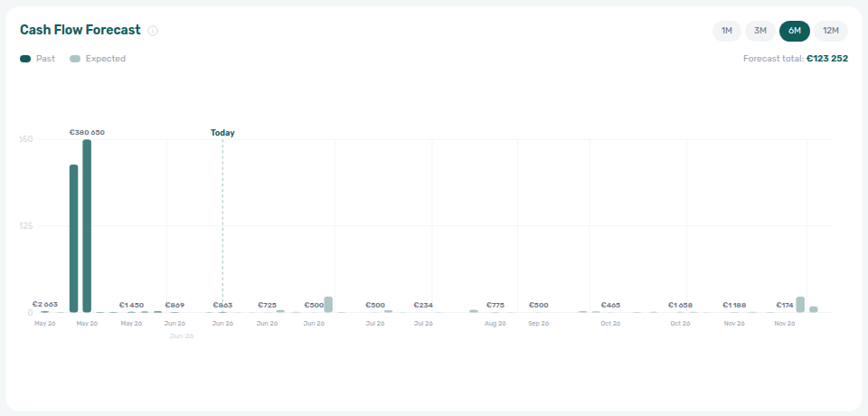Click the €2 663 bar value label
The height and width of the screenshot is (416, 868).
45,304
